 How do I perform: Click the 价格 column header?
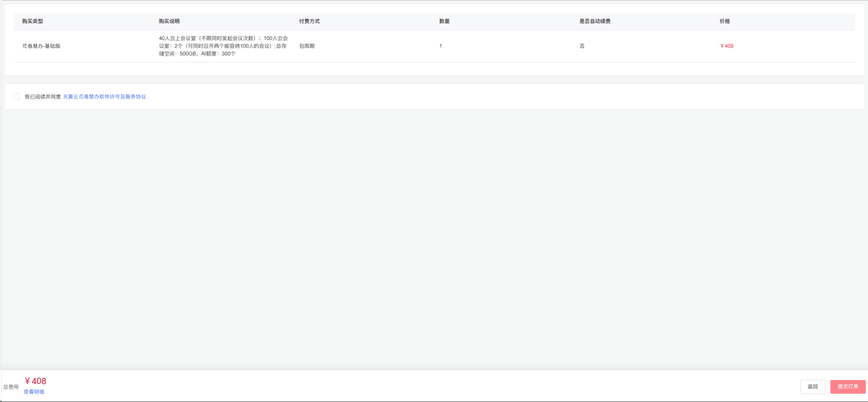point(724,21)
